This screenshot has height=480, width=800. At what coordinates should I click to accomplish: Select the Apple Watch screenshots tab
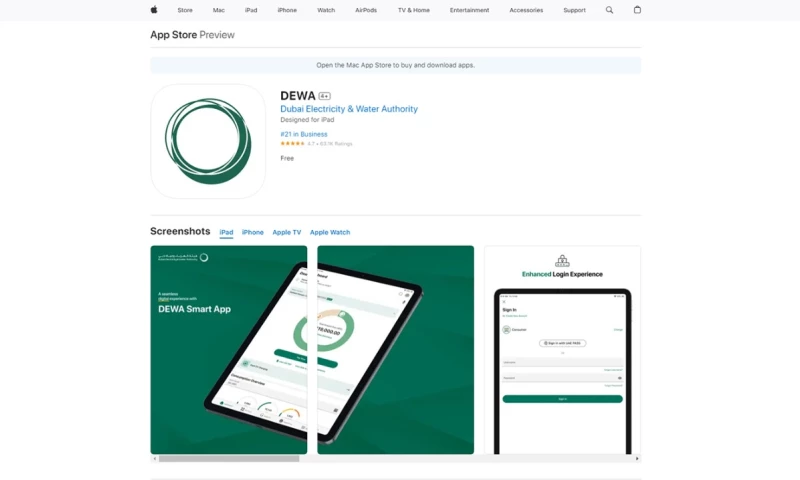tap(330, 232)
